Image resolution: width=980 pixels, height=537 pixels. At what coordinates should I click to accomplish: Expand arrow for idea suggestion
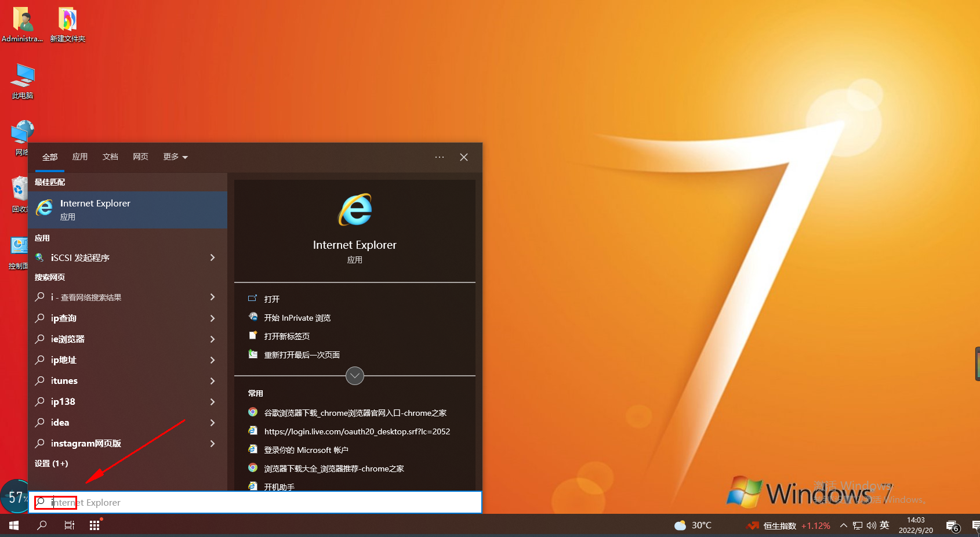pyautogui.click(x=212, y=423)
